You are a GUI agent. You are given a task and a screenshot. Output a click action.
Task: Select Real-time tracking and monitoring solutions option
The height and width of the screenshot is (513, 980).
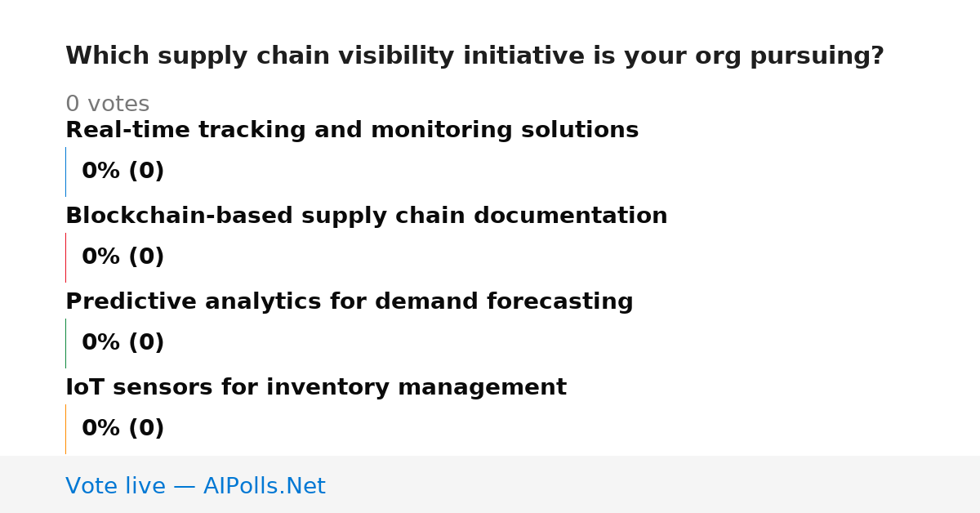point(352,131)
